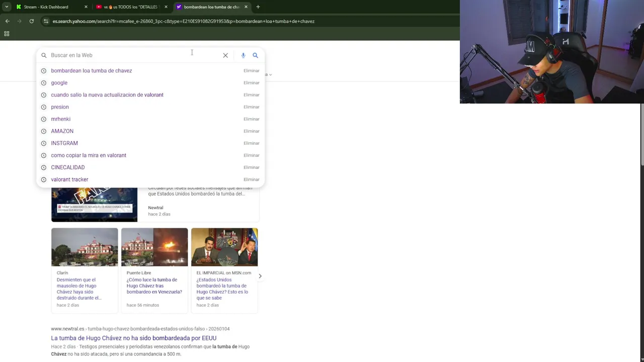Eliminar the google history entry
The width and height of the screenshot is (644, 362).
click(x=251, y=83)
